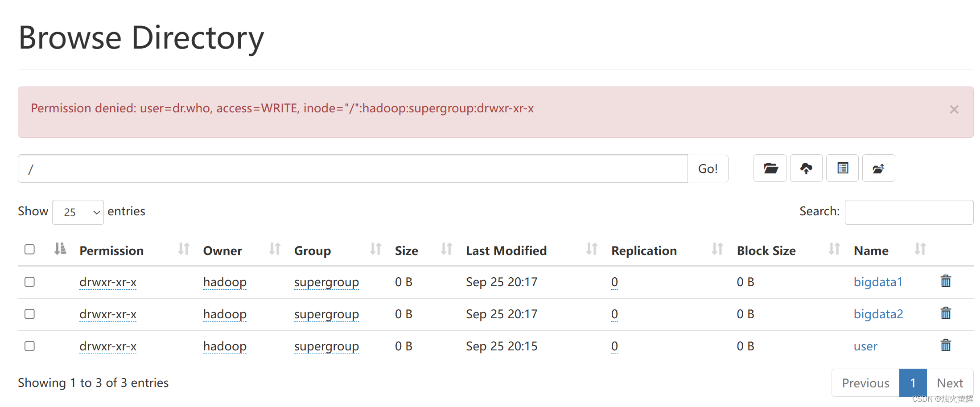Delete the user directory via its trash icon
This screenshot has width=980, height=407.
click(946, 345)
